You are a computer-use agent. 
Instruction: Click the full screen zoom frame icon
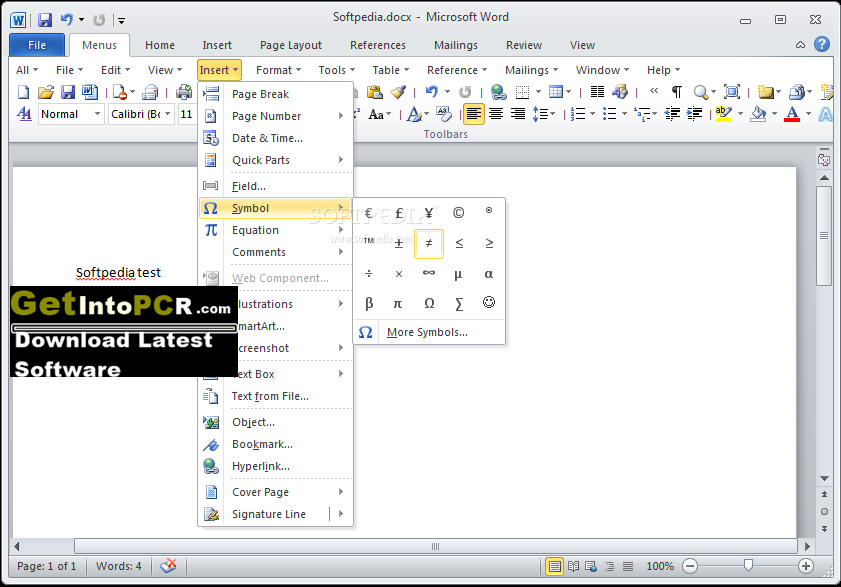[x=732, y=92]
